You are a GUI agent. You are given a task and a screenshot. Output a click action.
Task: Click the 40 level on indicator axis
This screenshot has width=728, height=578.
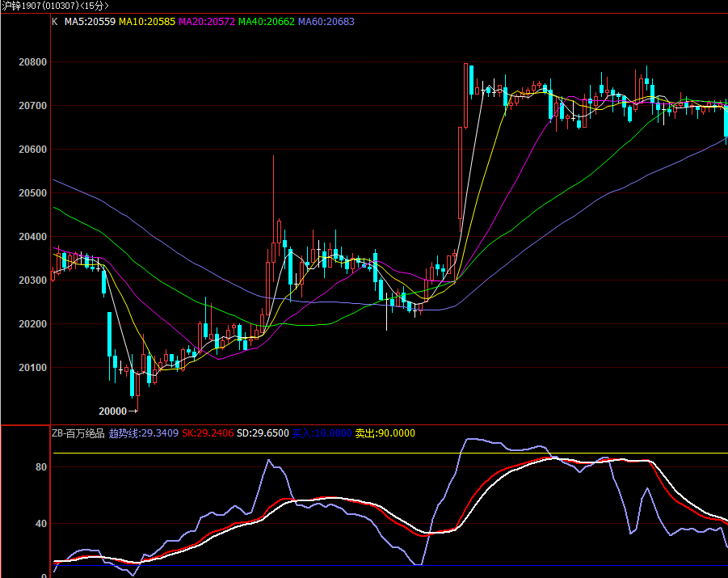41,524
